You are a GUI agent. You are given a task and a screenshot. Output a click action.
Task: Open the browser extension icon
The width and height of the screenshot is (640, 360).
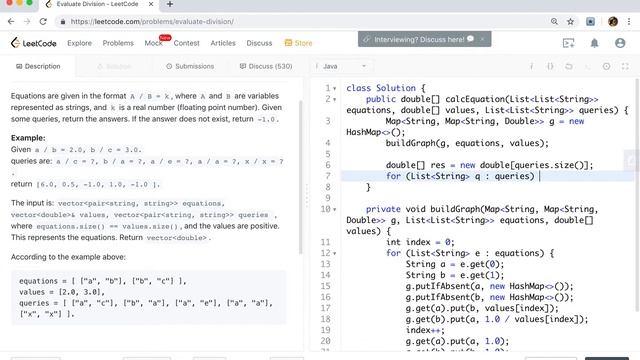coord(590,22)
